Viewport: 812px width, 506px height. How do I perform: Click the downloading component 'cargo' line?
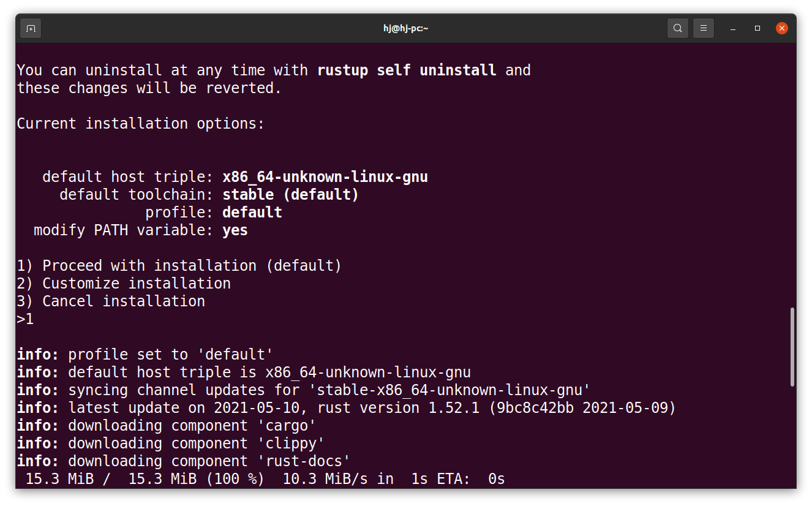tap(165, 425)
